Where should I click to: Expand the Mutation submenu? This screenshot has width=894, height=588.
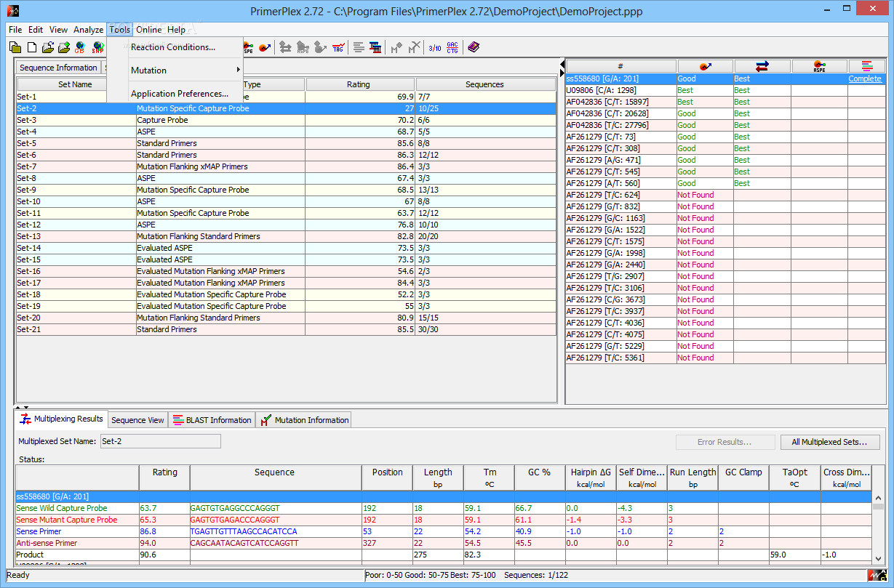185,71
